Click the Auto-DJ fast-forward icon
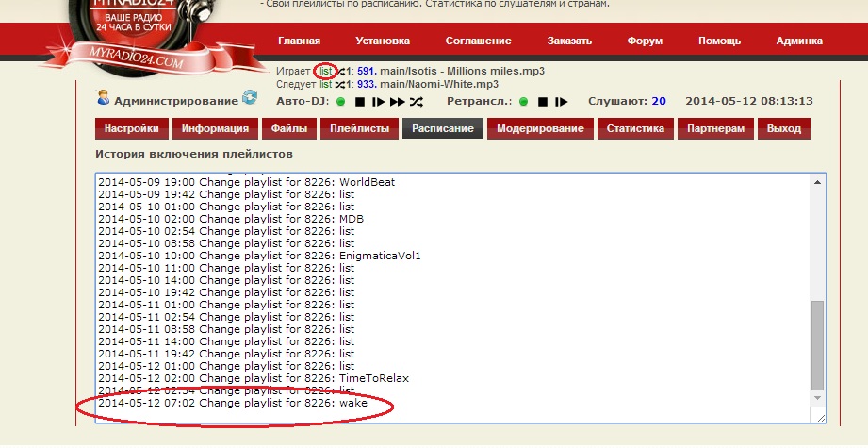This screenshot has width=868, height=448. 398,101
